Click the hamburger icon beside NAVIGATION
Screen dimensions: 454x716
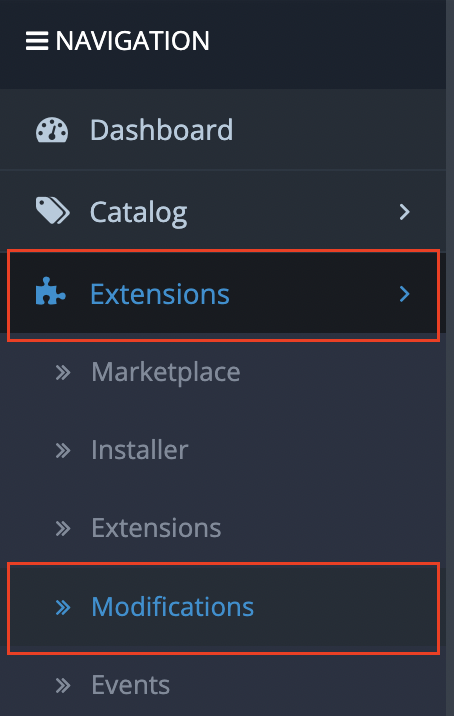[x=37, y=41]
